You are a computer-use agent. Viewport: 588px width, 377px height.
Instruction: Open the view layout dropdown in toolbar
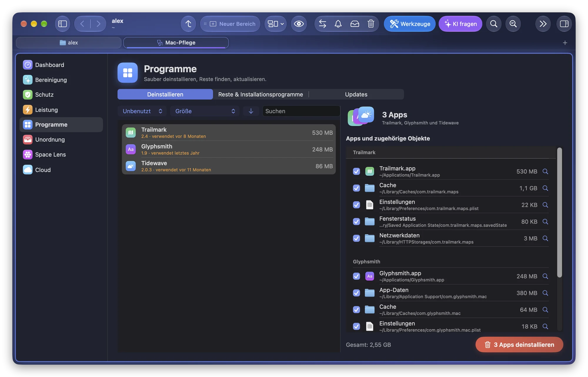(275, 24)
